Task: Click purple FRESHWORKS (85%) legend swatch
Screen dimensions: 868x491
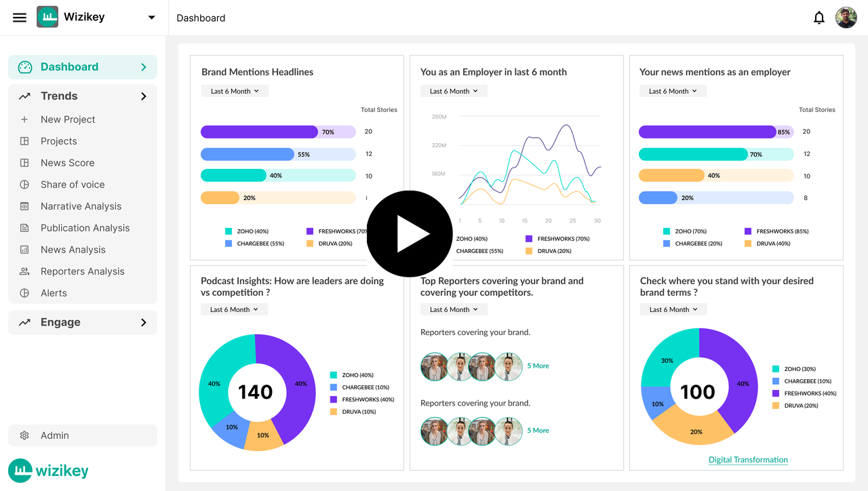Action: pos(748,231)
